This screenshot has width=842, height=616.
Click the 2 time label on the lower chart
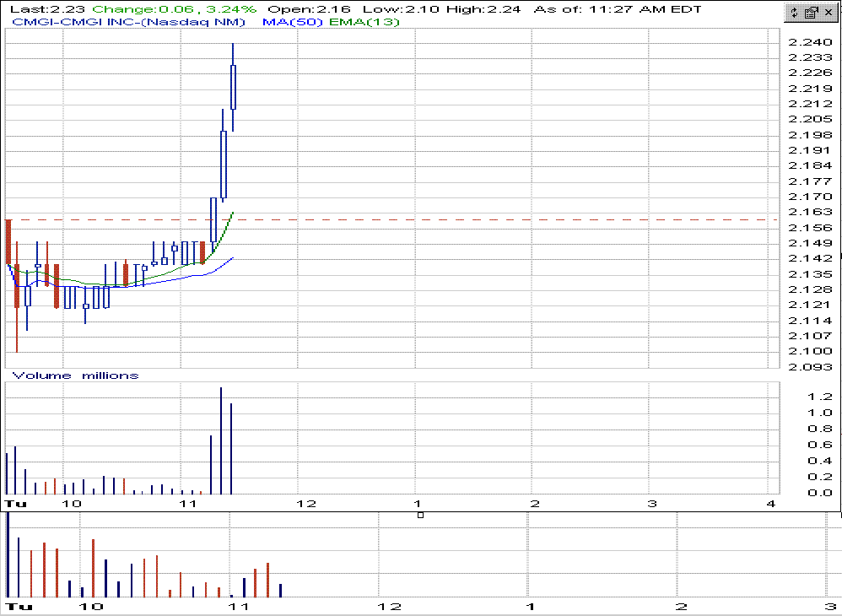[681, 607]
